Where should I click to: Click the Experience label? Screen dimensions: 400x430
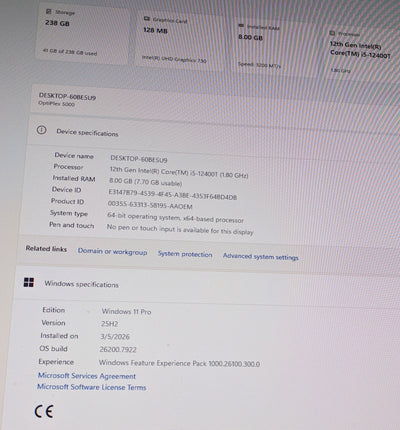coord(56,362)
